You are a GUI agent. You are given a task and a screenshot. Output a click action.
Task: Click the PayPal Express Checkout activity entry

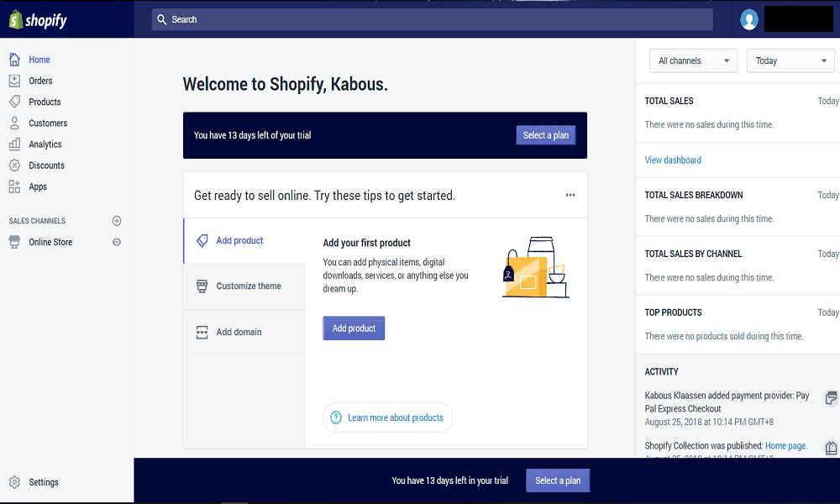727,408
